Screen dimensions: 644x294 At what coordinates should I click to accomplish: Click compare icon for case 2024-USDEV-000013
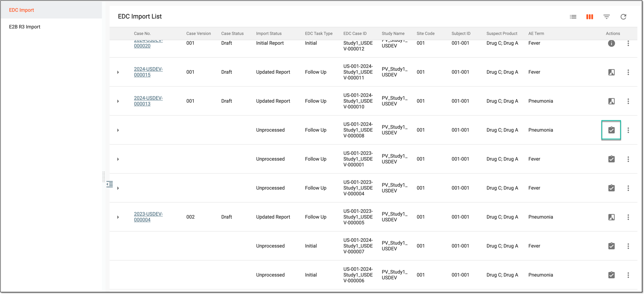(611, 101)
